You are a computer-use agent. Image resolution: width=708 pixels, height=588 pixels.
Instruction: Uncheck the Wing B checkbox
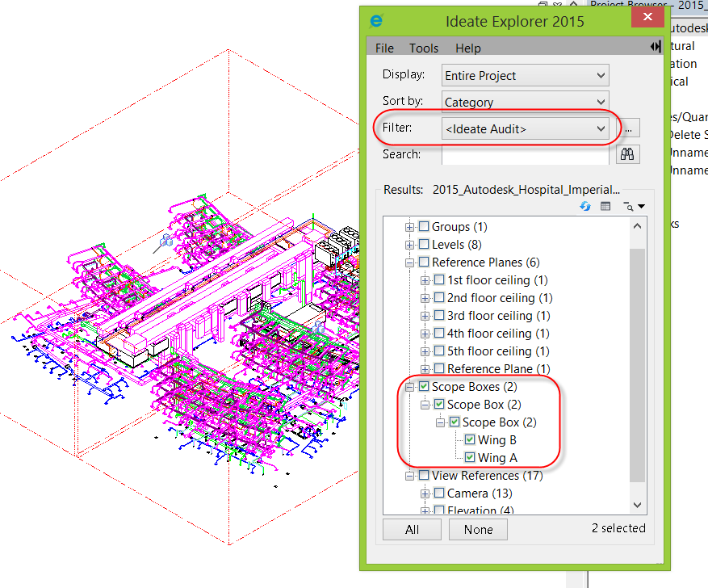[x=470, y=439]
